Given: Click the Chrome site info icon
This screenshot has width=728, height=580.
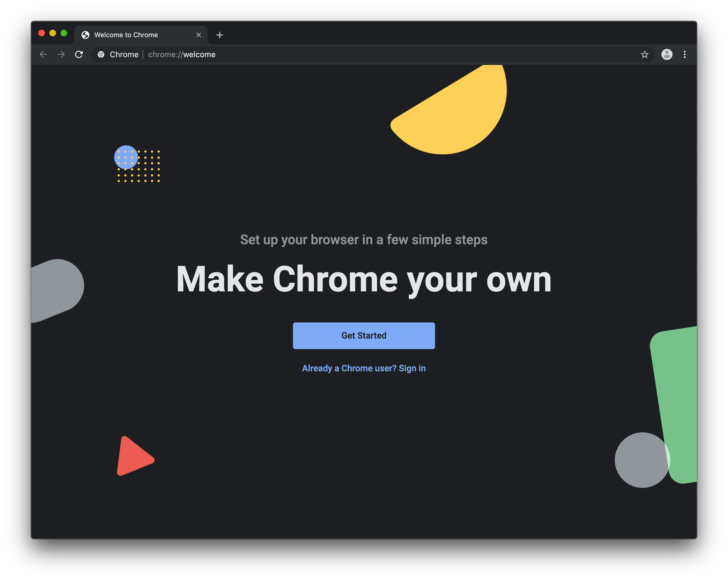Looking at the screenshot, I should [x=101, y=54].
